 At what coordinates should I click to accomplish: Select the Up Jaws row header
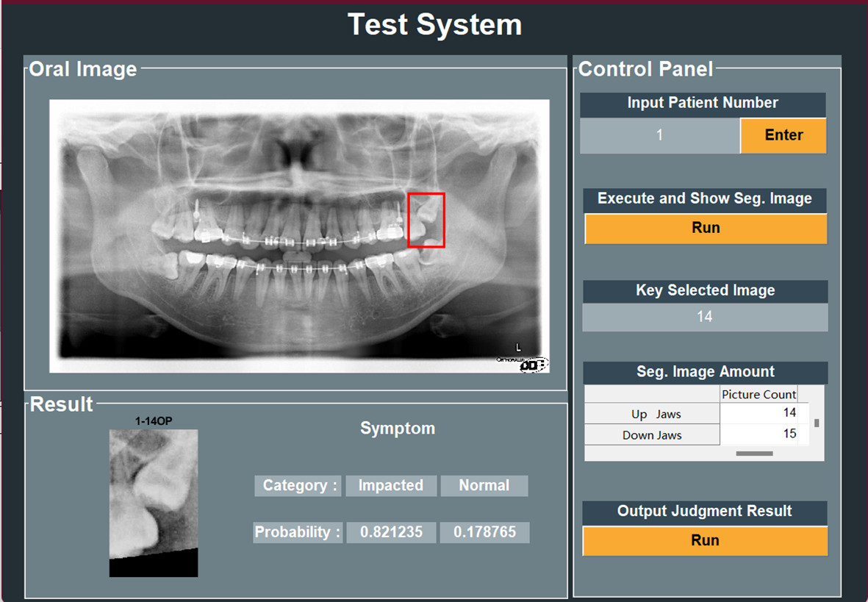click(651, 415)
